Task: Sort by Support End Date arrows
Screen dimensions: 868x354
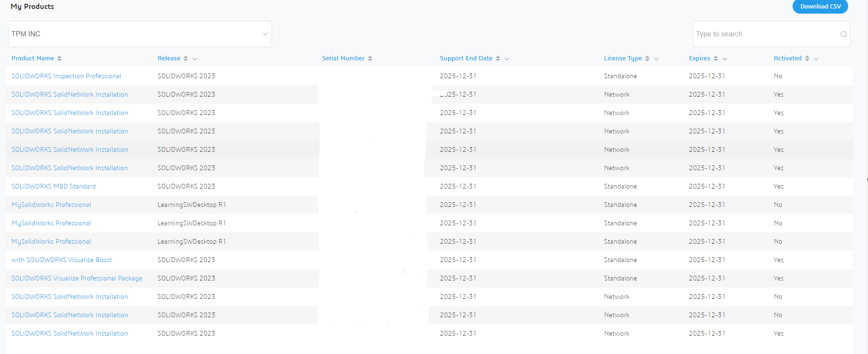Action: point(498,58)
